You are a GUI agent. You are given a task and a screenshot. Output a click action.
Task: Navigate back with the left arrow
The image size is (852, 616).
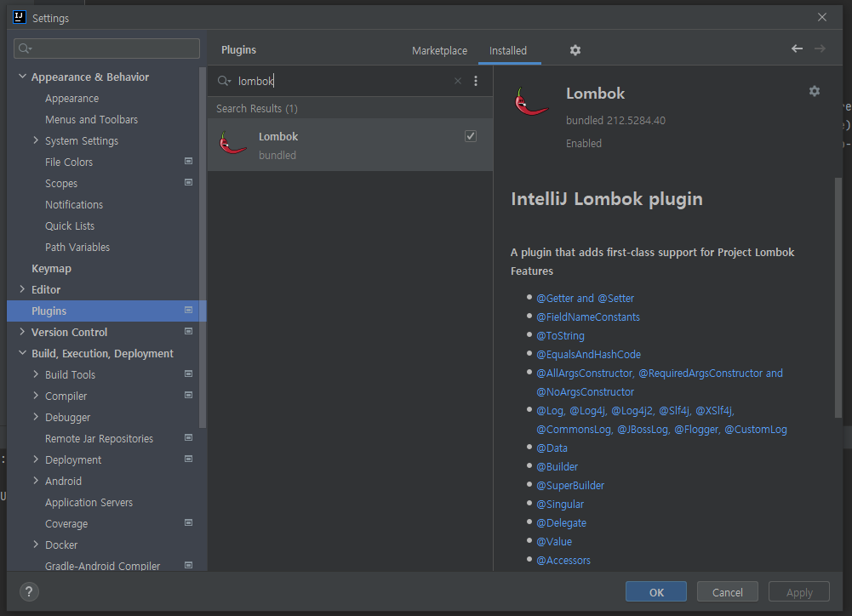797,48
